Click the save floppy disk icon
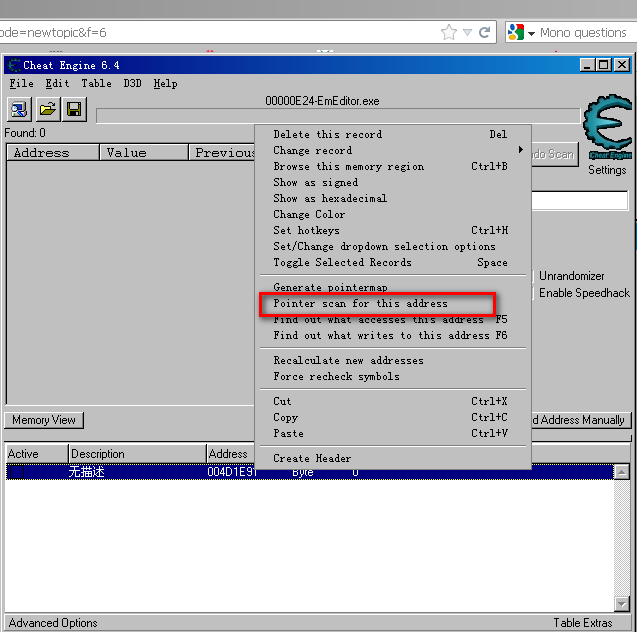 tap(74, 109)
